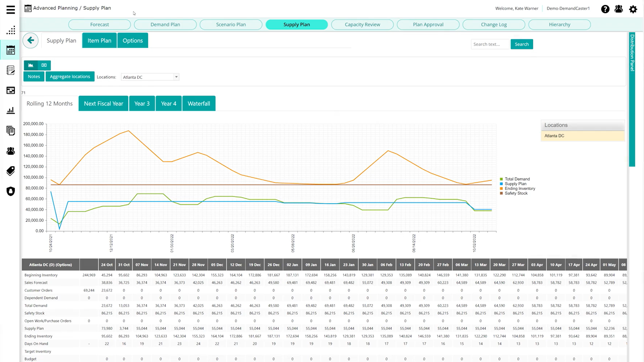Switch to the Capacity Review tab
Viewport: 644px width, 362px height.
click(362, 24)
